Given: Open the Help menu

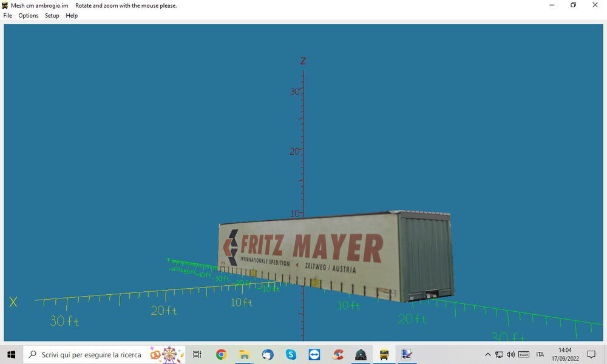Looking at the screenshot, I should [72, 16].
